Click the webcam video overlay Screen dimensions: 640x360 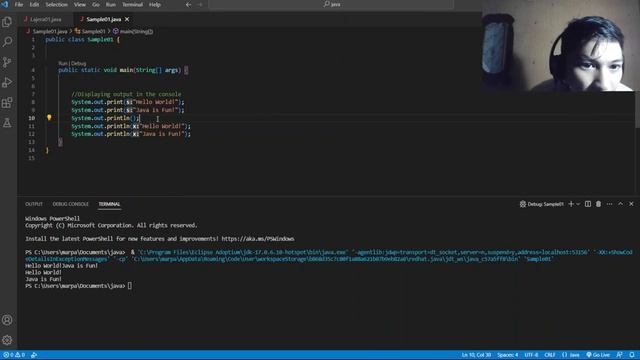pos(561,46)
